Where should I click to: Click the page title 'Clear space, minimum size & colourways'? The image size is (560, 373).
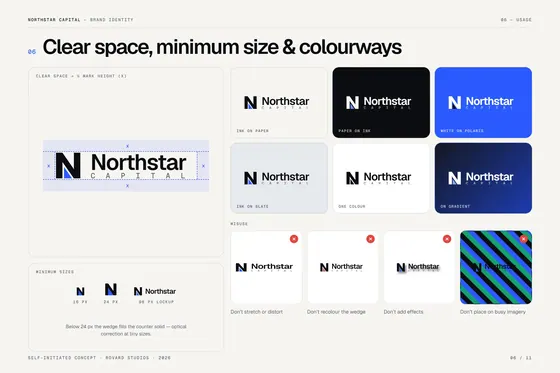tap(222, 47)
